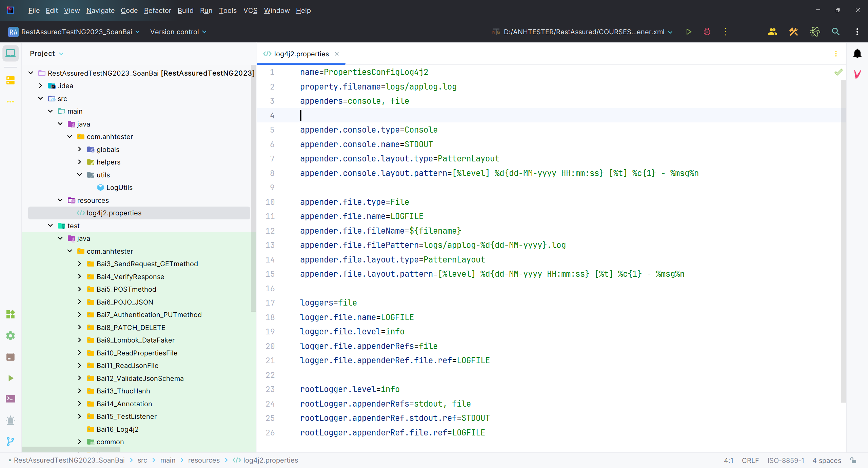
Task: Open the Git branch tool window
Action: (11, 441)
